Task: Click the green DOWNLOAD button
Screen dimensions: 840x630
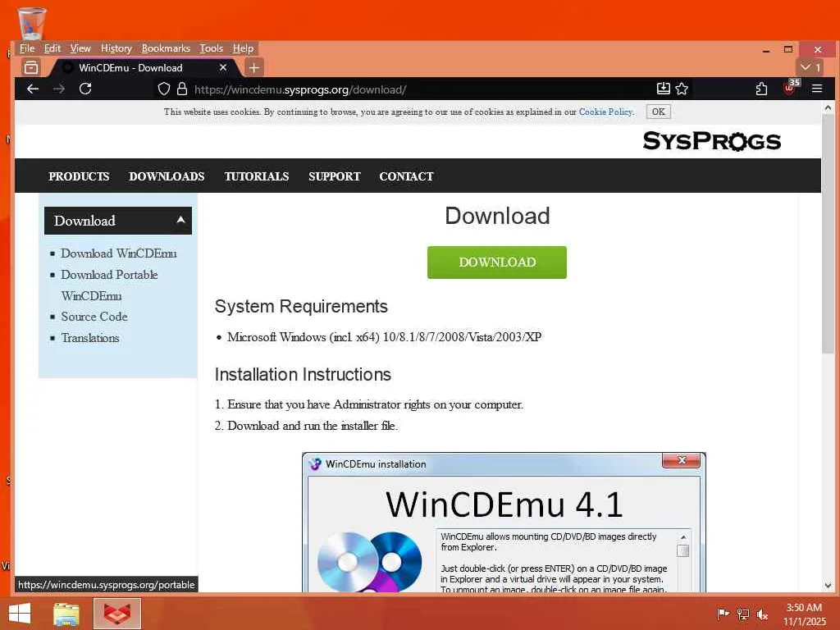Action: click(x=496, y=262)
